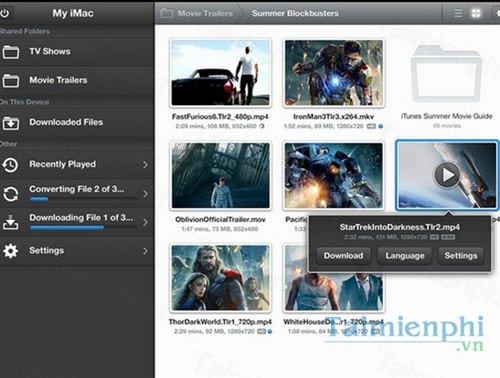Screen dimensions: 500x378
Task: Select OblivionOfficialTrailer.mov file name
Action: coord(220,220)
